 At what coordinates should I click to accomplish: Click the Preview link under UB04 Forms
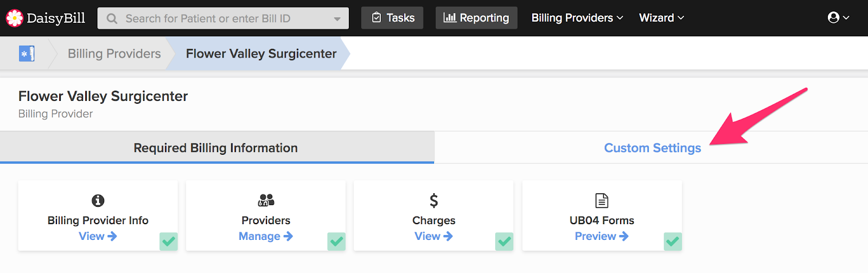point(601,236)
